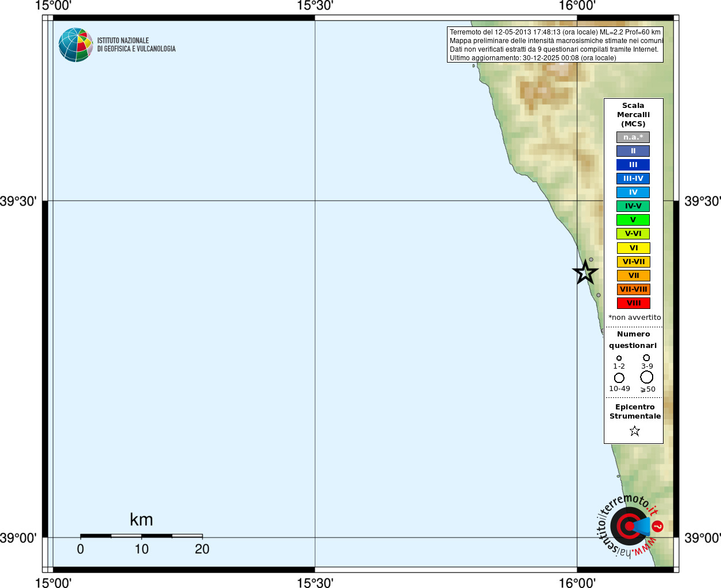Click the IV-V legend swatch
Image resolution: width=721 pixels, height=588 pixels.
click(x=633, y=206)
